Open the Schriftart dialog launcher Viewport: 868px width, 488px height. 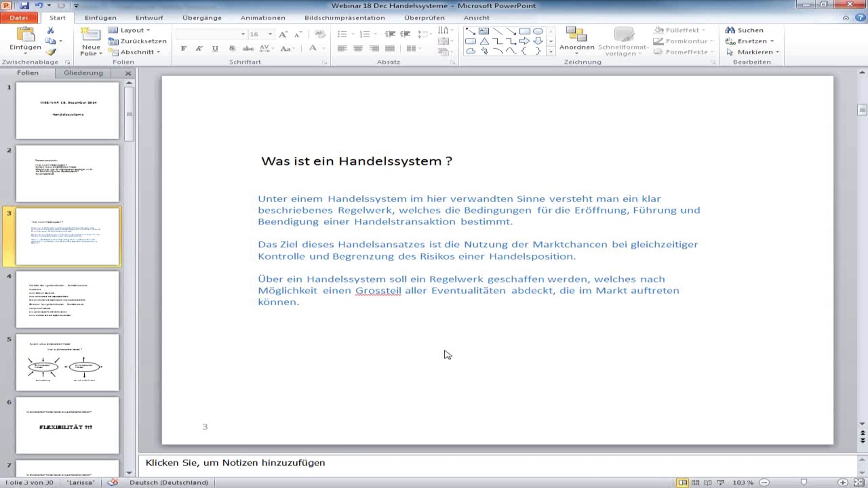click(x=324, y=62)
